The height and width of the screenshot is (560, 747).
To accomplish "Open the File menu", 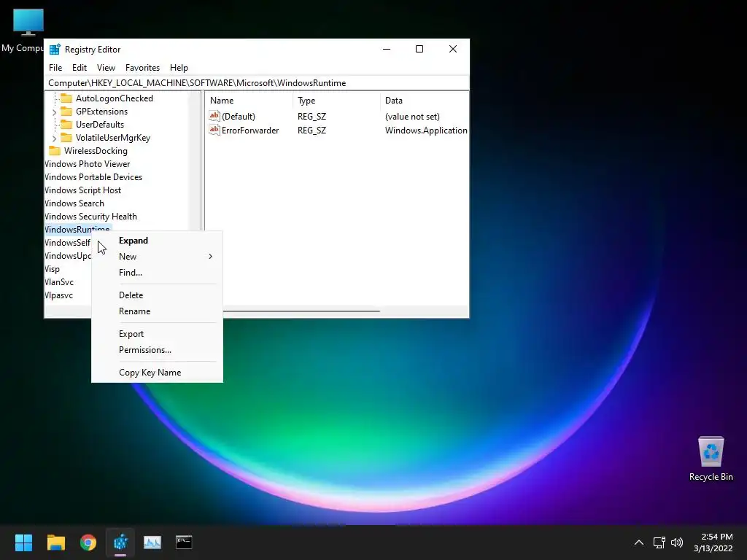I will tap(55, 68).
